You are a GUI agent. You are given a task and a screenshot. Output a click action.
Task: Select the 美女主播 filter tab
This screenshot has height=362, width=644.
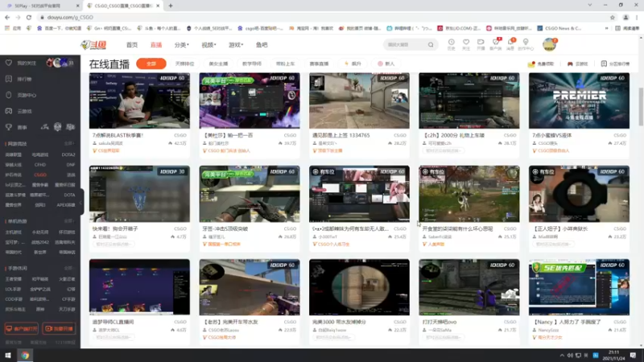tap(218, 64)
